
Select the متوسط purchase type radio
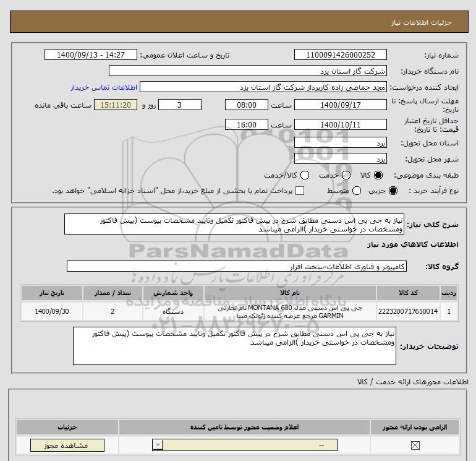point(357,191)
